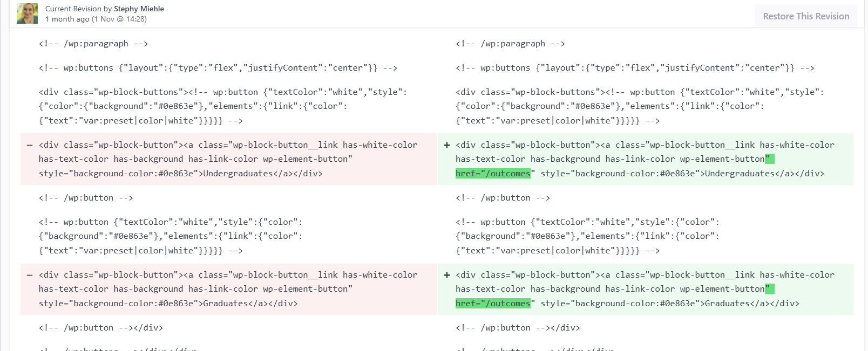868x351 pixels.
Task: Click the plus icon beside added Graduates line
Action: [446, 275]
